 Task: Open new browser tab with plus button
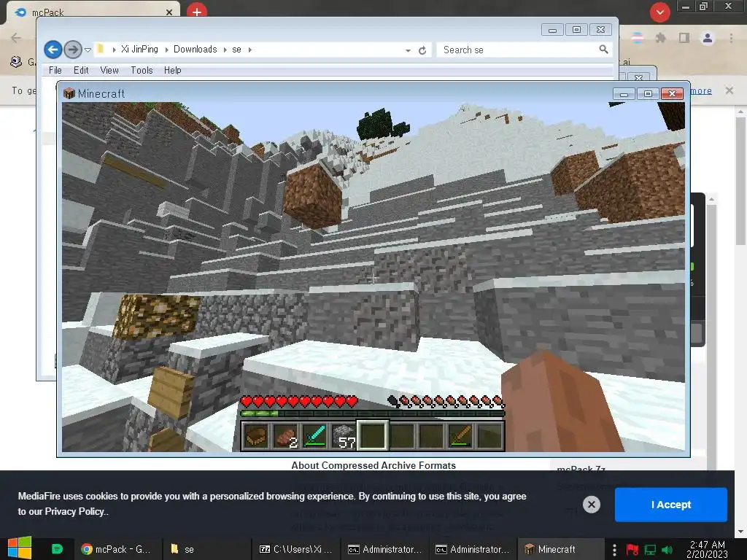click(197, 10)
